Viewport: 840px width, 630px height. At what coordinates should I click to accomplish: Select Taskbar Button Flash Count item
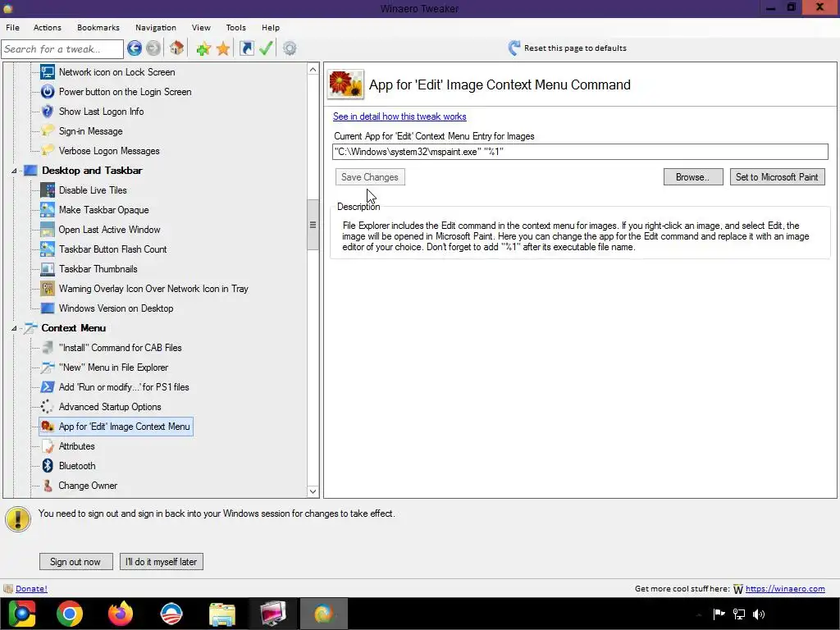coord(112,249)
